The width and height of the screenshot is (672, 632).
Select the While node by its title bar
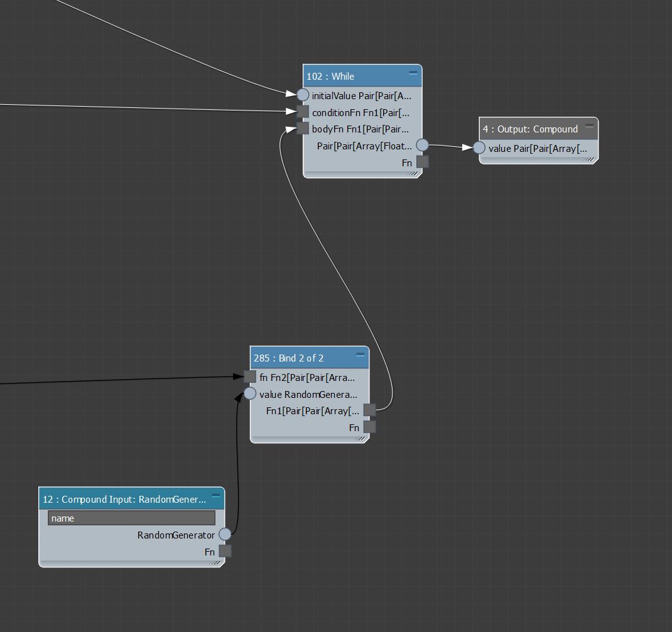[352, 75]
